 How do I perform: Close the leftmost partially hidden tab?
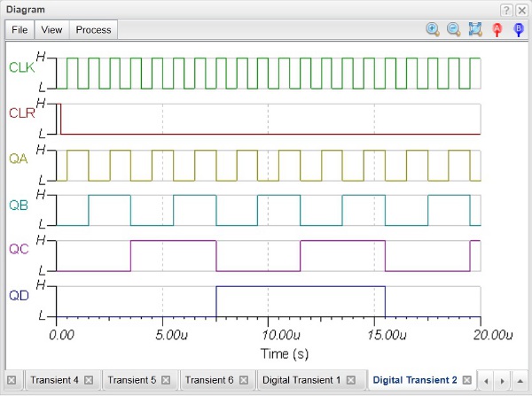coord(12,380)
